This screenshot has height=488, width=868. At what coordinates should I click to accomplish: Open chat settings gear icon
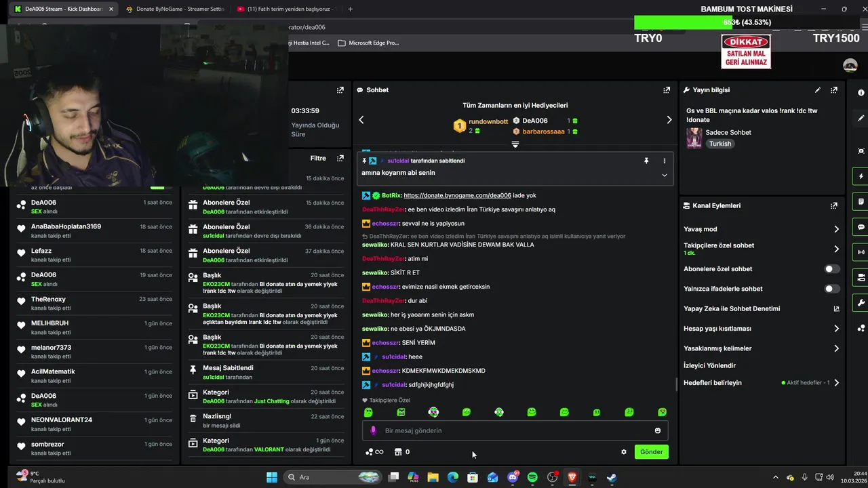click(x=624, y=452)
